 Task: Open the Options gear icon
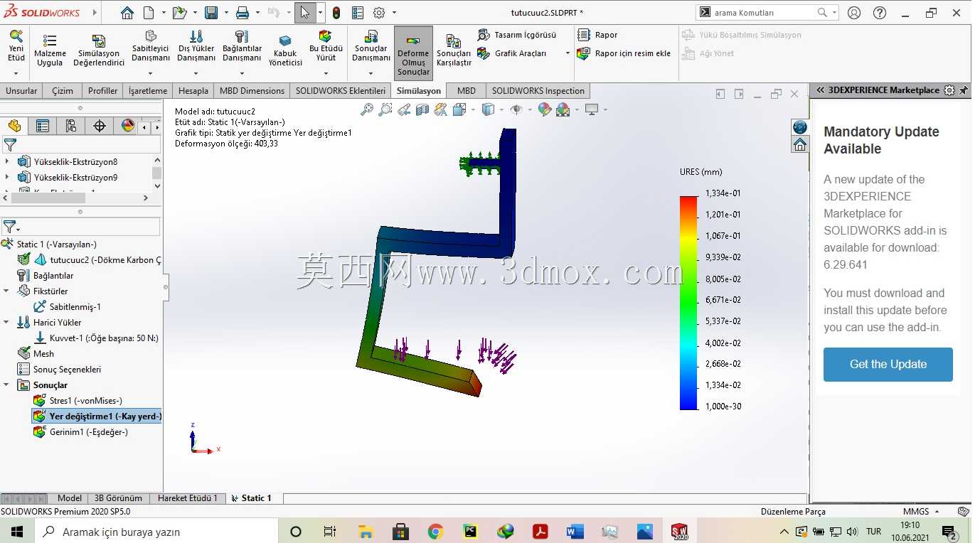coord(379,13)
